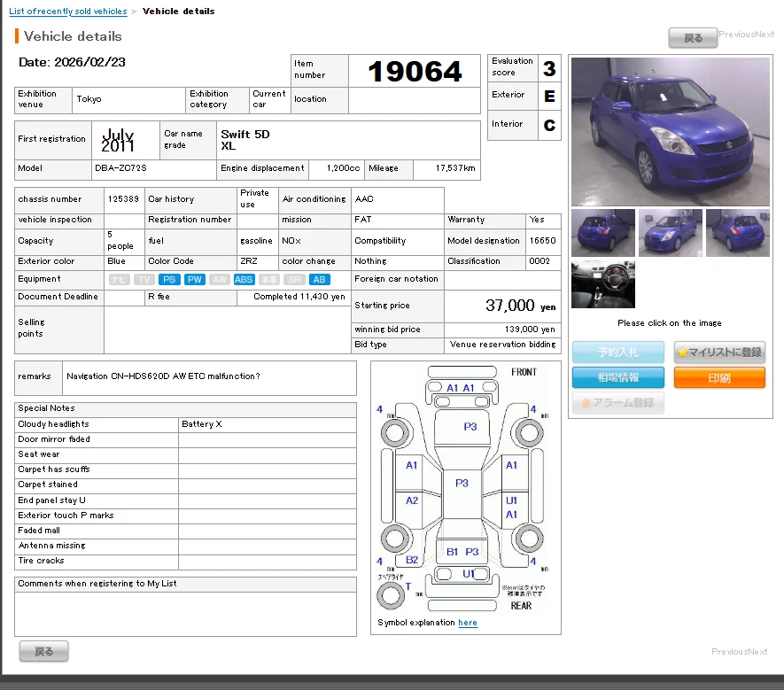Click Navigation CN-HDS620D remarks text
The width and height of the screenshot is (784, 690).
click(163, 376)
